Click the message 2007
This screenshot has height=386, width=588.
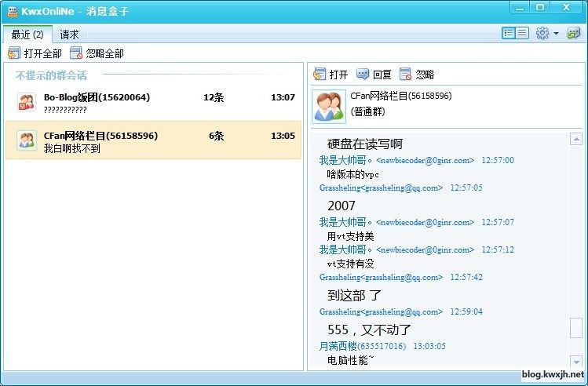pyautogui.click(x=341, y=206)
